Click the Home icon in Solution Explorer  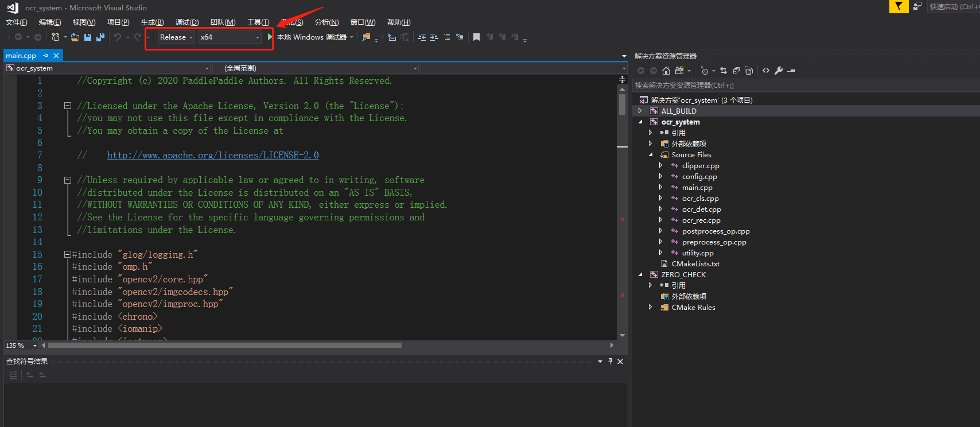click(666, 71)
